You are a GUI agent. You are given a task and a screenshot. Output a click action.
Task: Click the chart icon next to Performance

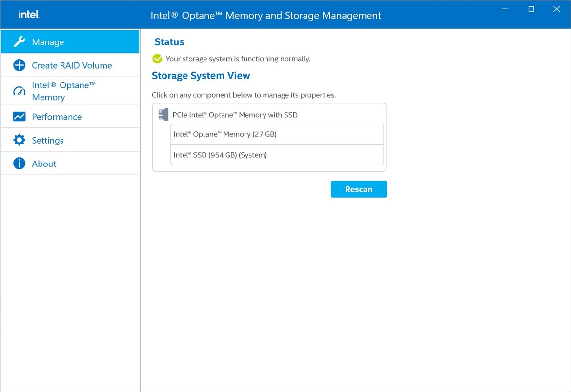pos(20,117)
